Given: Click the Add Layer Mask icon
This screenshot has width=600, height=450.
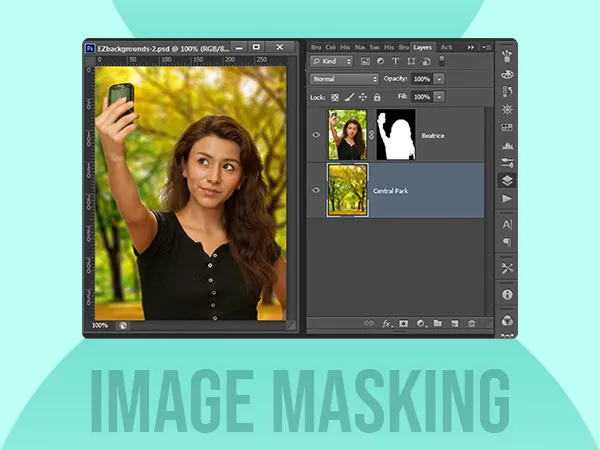Looking at the screenshot, I should (x=403, y=324).
